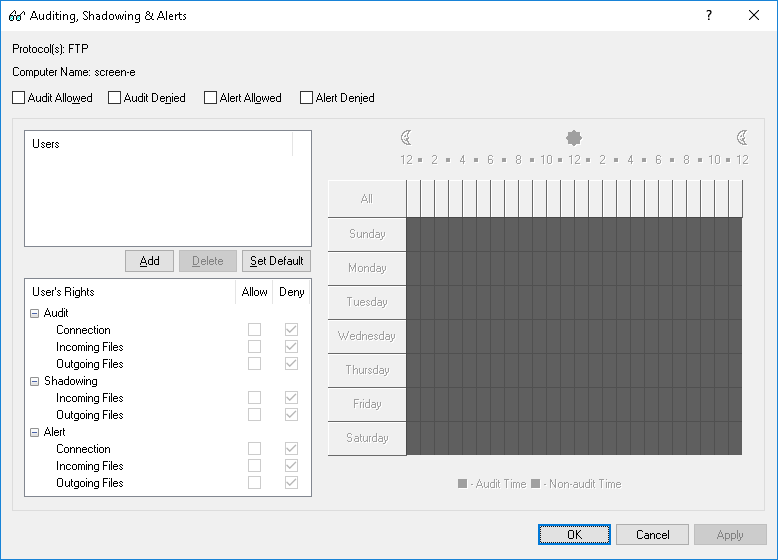Image resolution: width=778 pixels, height=560 pixels.
Task: Collapse the Audit rights tree node
Action: [x=35, y=313]
